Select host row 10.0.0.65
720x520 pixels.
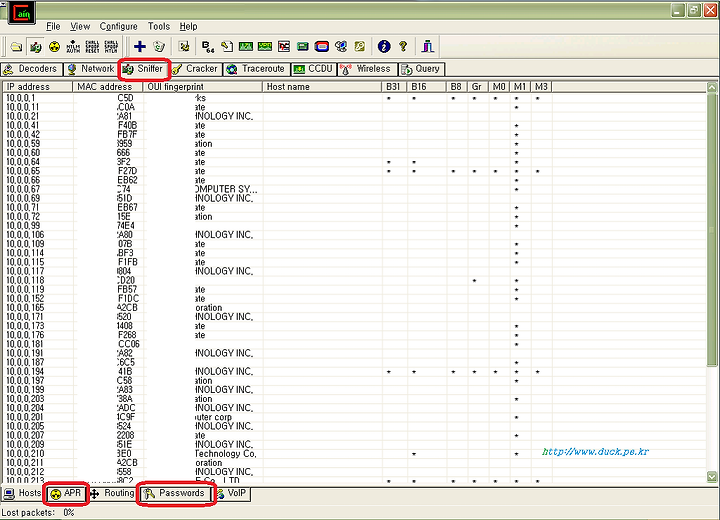tap(354, 171)
